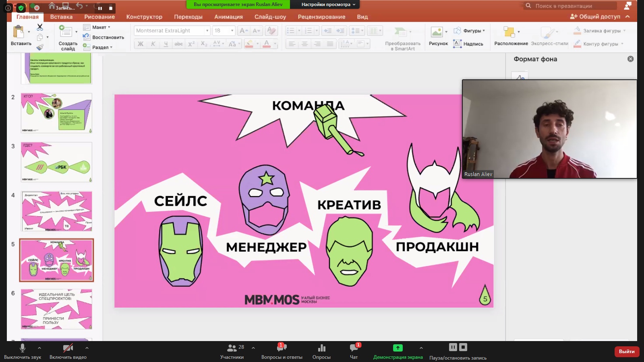Click the Format Painter brush icon
This screenshot has width=644, height=362.
pyautogui.click(x=40, y=47)
